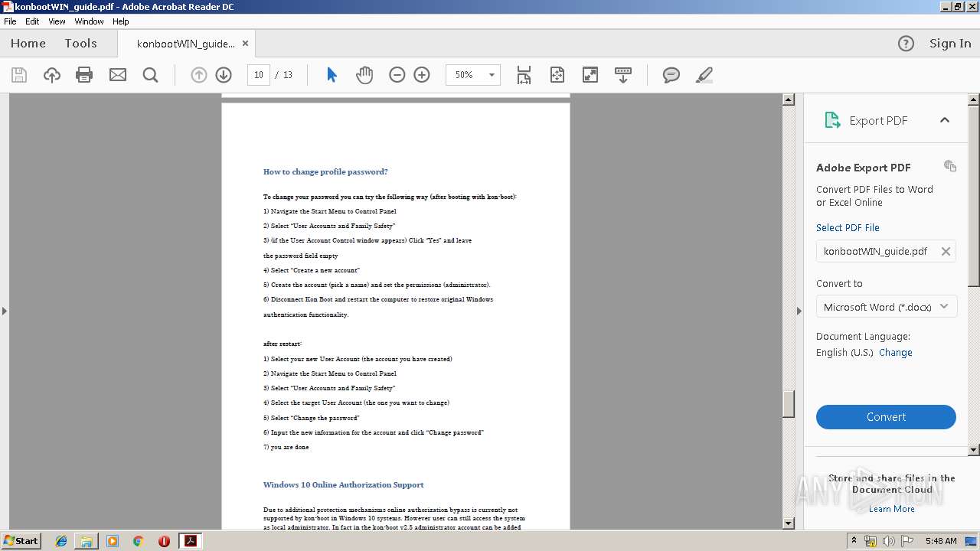Image resolution: width=980 pixels, height=551 pixels.
Task: Open Chrome from the taskbar
Action: point(138,541)
